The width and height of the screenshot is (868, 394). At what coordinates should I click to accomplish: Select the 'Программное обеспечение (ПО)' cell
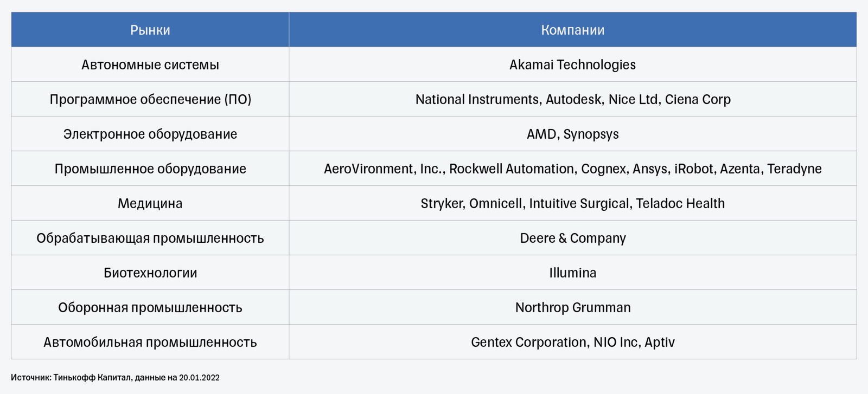pyautogui.click(x=150, y=99)
